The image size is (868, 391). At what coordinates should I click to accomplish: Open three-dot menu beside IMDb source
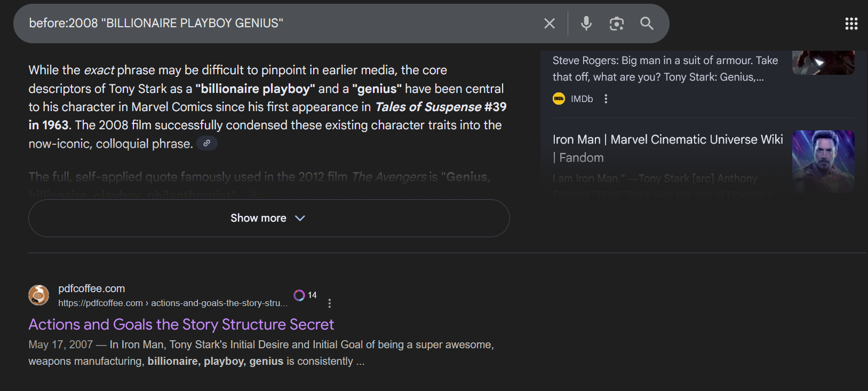point(606,99)
